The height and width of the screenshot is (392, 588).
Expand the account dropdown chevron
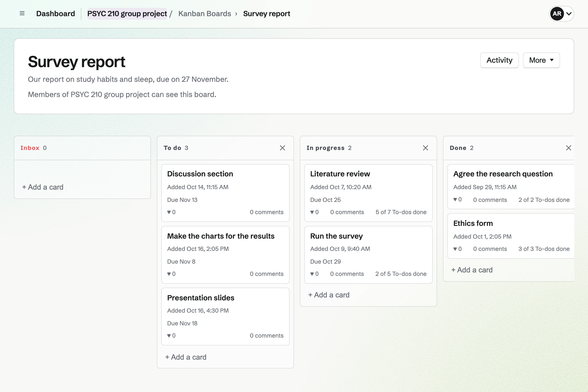coord(569,14)
